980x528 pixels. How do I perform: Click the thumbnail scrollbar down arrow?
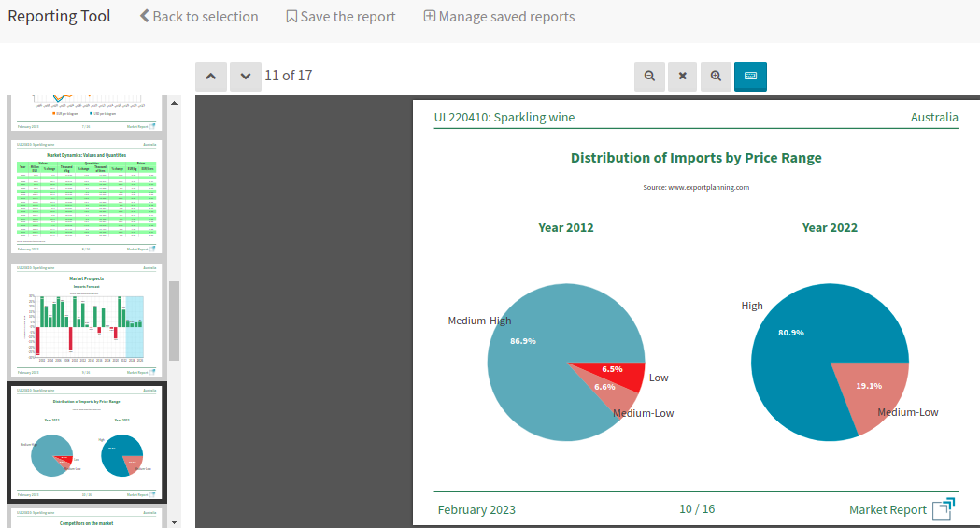(x=175, y=521)
